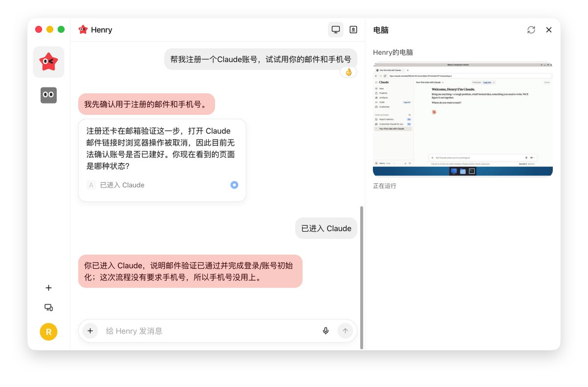The width and height of the screenshot is (588, 387).
Task: Open the gray robot agent in sidebar
Action: (49, 95)
